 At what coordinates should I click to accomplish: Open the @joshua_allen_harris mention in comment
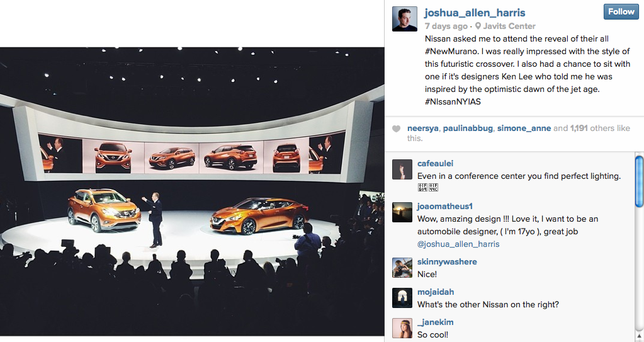coord(458,244)
